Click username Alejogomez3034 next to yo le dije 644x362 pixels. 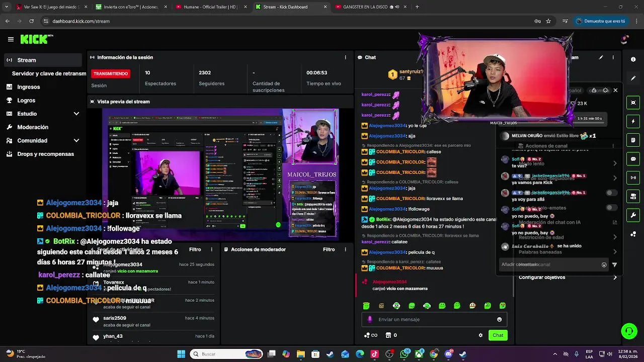(387, 126)
